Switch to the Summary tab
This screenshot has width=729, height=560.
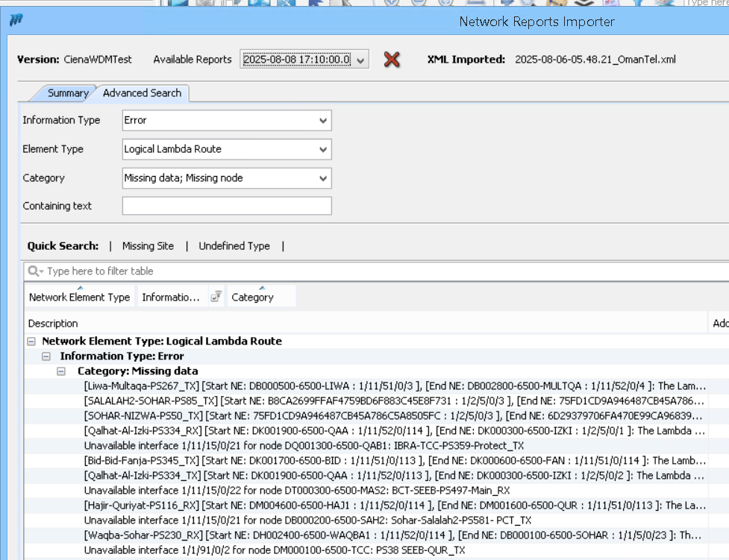coord(67,93)
